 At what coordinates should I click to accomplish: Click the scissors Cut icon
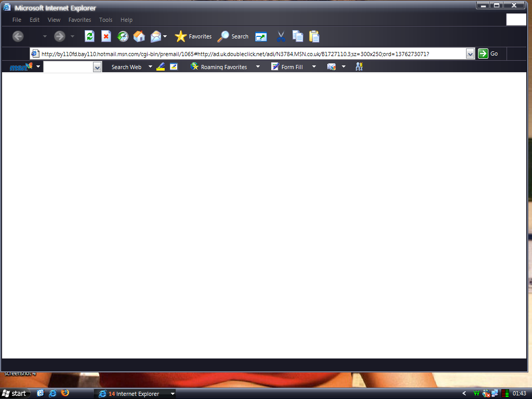281,36
